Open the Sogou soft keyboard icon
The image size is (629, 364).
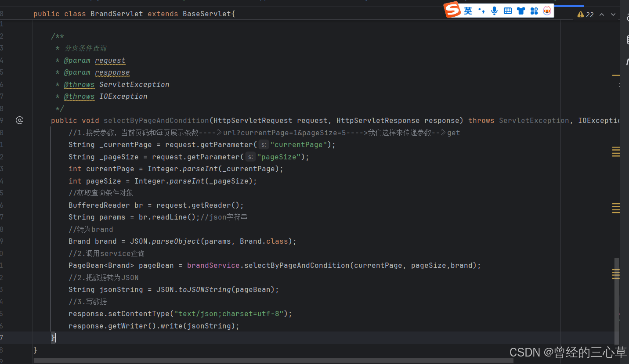tap(508, 11)
